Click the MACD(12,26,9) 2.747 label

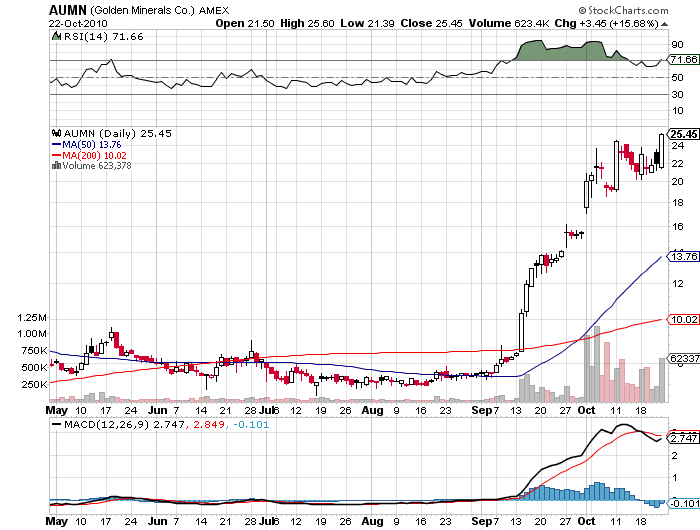(x=124, y=424)
